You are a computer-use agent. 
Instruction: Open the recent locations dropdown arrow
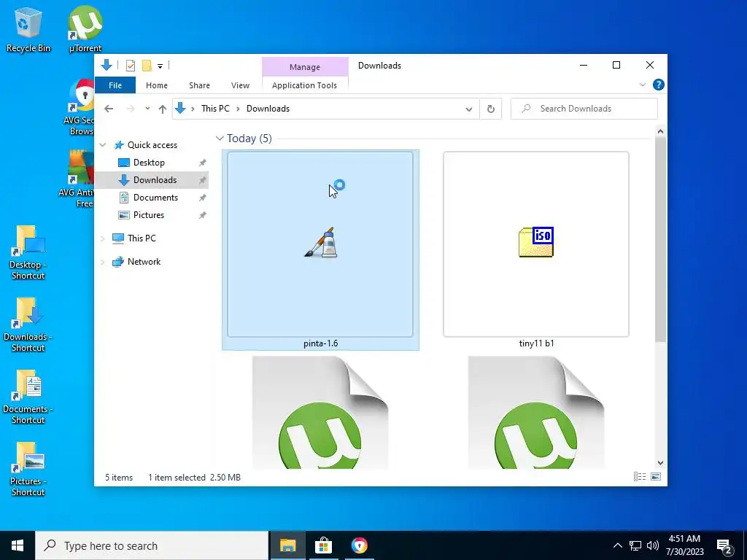(147, 109)
